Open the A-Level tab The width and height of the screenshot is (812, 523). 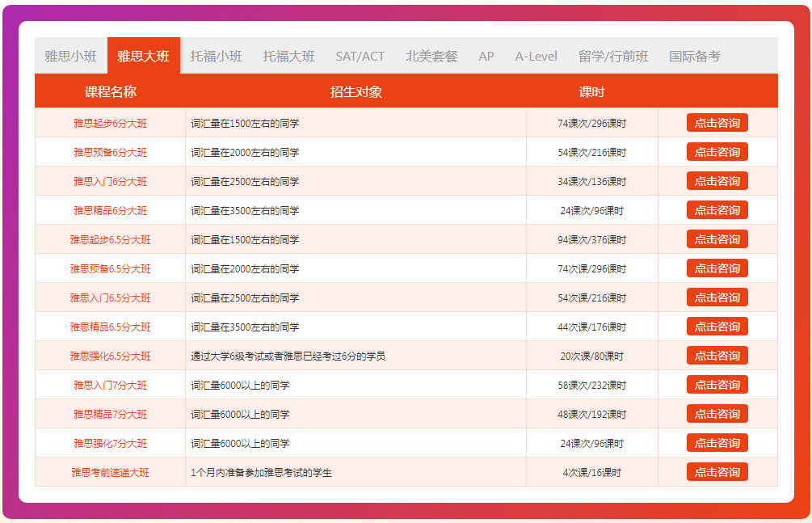[x=536, y=57]
